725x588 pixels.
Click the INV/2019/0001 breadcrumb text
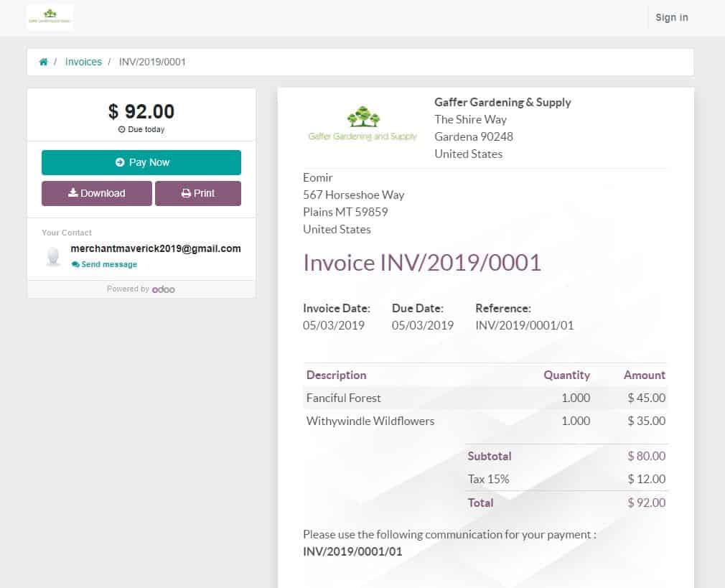(x=152, y=62)
